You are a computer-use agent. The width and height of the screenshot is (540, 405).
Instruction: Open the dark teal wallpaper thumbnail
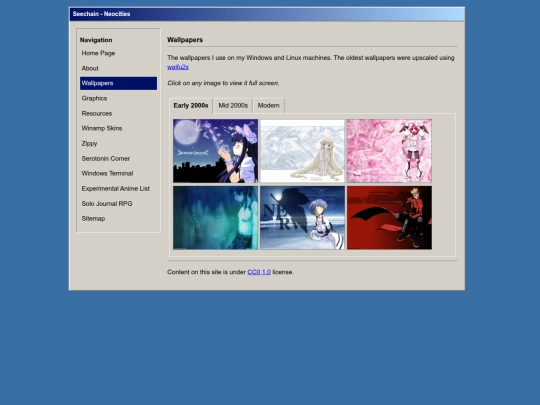coord(216,218)
